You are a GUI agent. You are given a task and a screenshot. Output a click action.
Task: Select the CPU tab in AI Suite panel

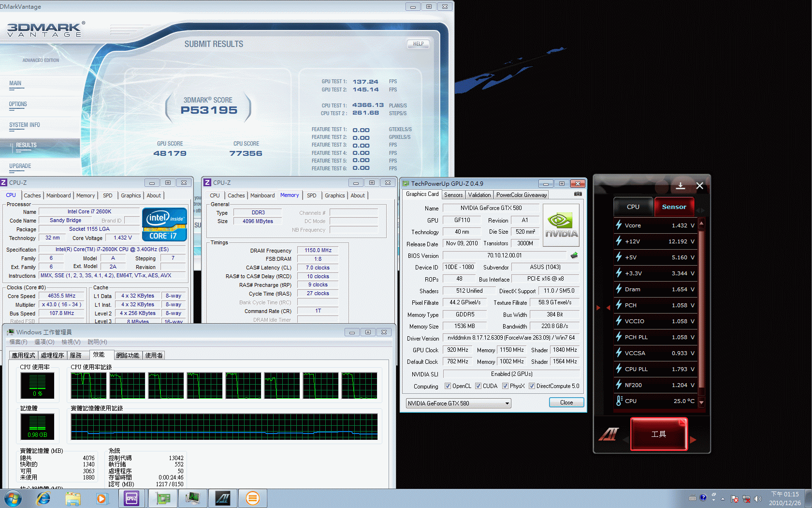(x=633, y=207)
